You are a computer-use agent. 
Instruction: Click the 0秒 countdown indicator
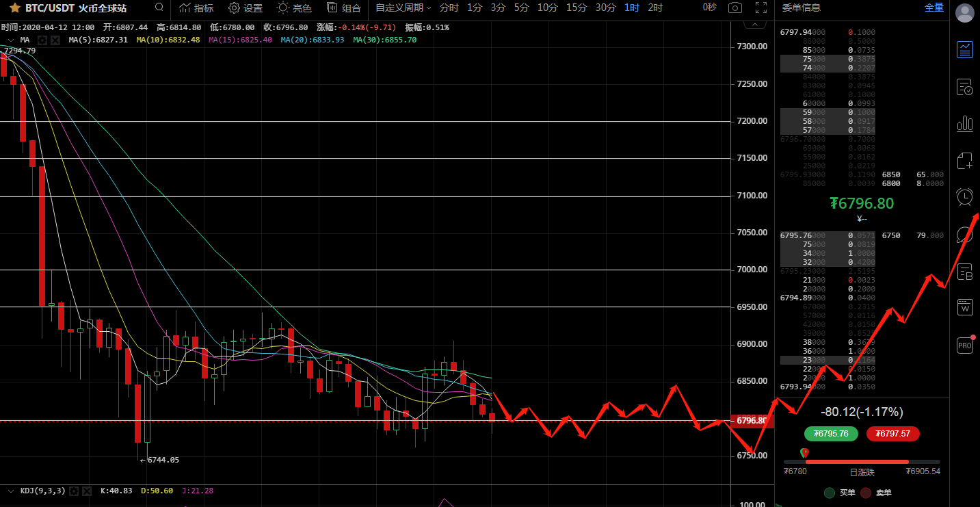(x=709, y=8)
